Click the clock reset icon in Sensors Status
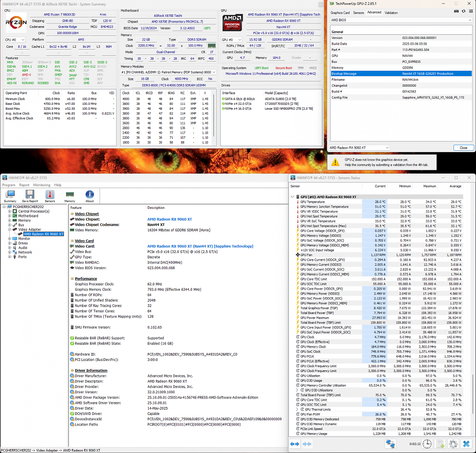 click(x=427, y=444)
